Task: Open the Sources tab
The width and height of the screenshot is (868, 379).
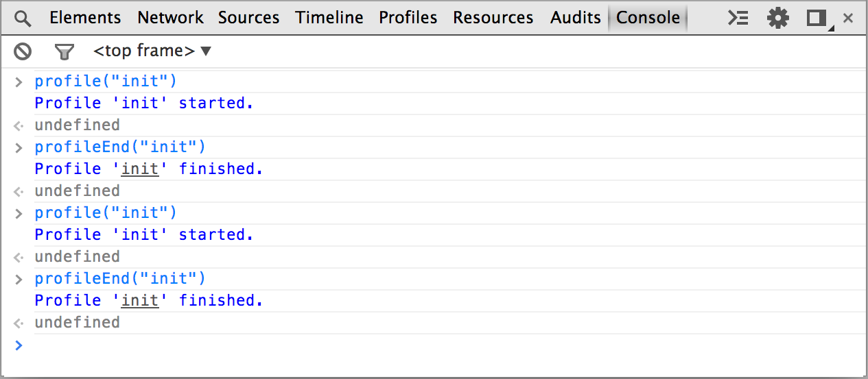Action: pyautogui.click(x=248, y=19)
